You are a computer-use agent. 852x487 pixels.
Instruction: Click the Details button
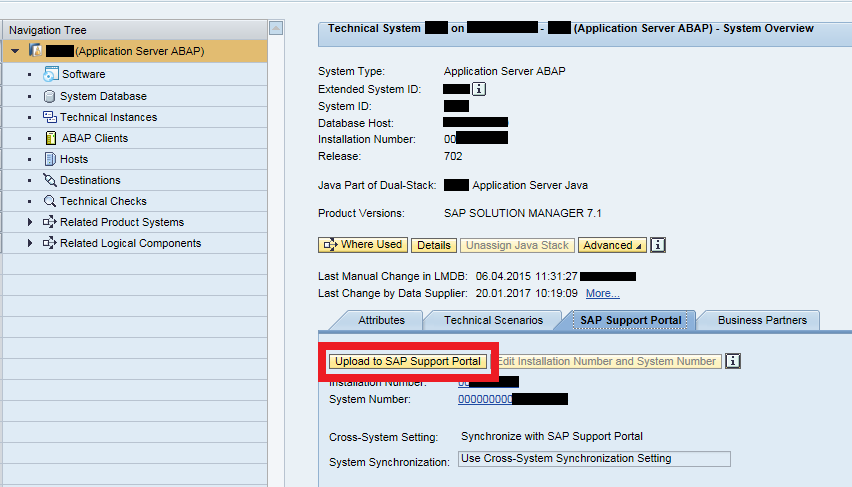434,245
